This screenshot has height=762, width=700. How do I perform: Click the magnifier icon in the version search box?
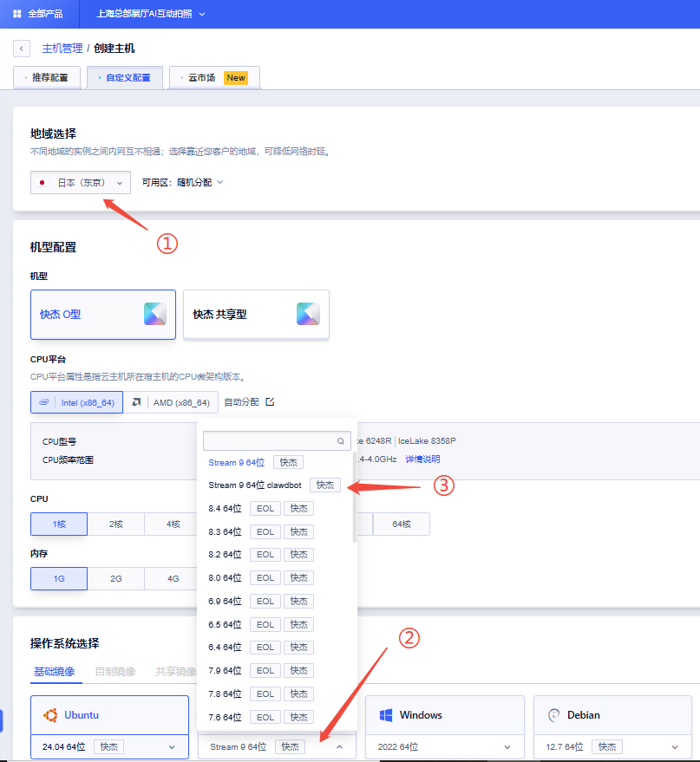(x=342, y=442)
